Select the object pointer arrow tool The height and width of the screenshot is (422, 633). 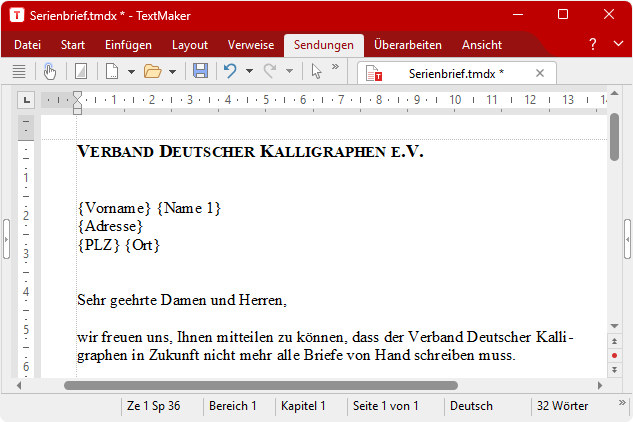tap(316, 71)
